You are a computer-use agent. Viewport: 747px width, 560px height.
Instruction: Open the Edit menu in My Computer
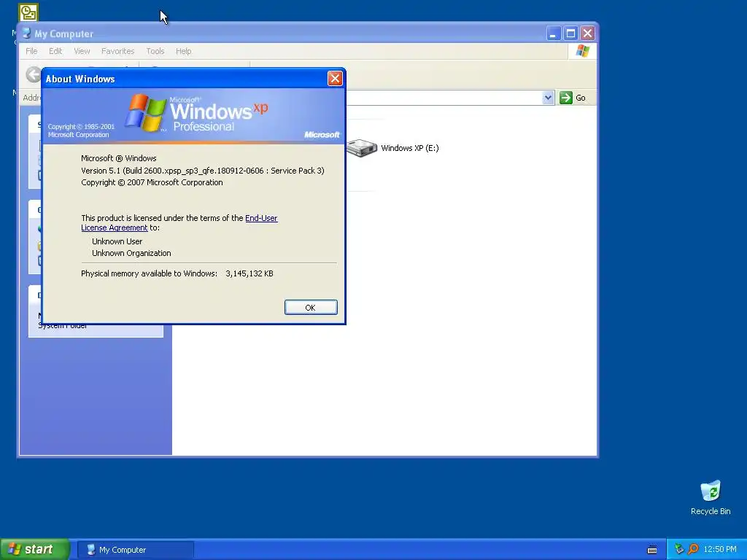pyautogui.click(x=55, y=51)
